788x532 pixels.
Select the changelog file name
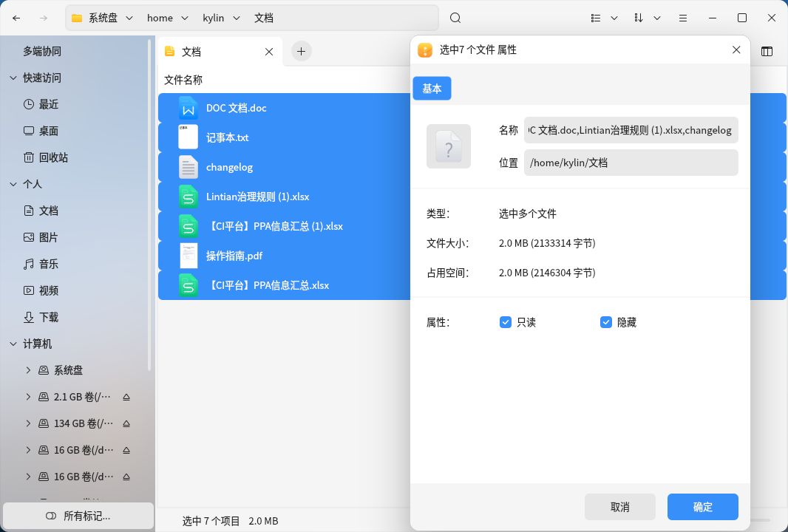click(229, 167)
